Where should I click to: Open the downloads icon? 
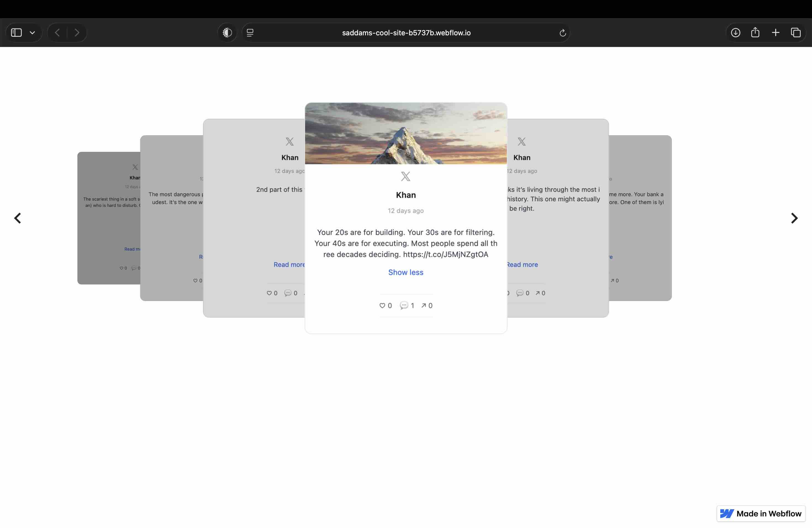(x=735, y=33)
